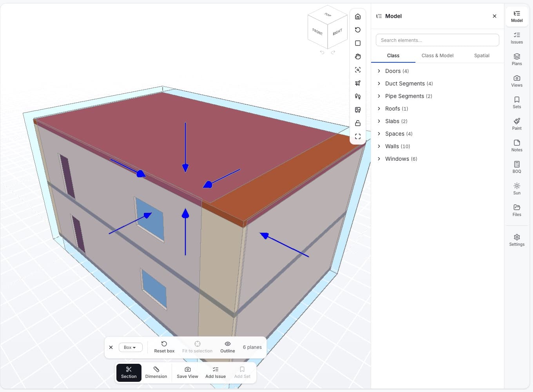533x392 pixels.
Task: Open the Box section type dropdown
Action: tap(131, 347)
